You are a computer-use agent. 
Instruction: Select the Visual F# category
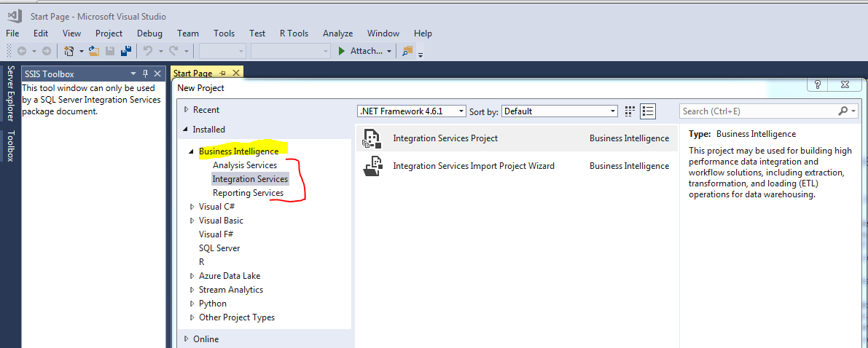(216, 234)
